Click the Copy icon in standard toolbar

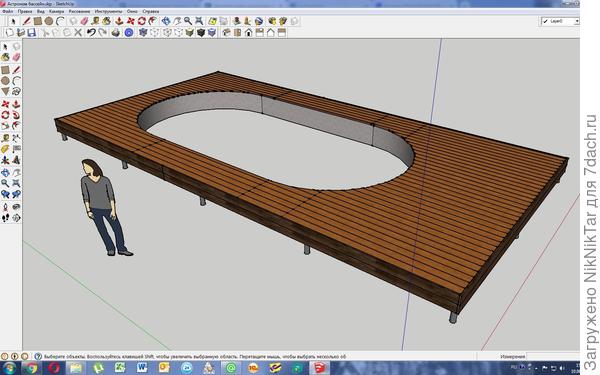pyautogui.click(x=56, y=33)
